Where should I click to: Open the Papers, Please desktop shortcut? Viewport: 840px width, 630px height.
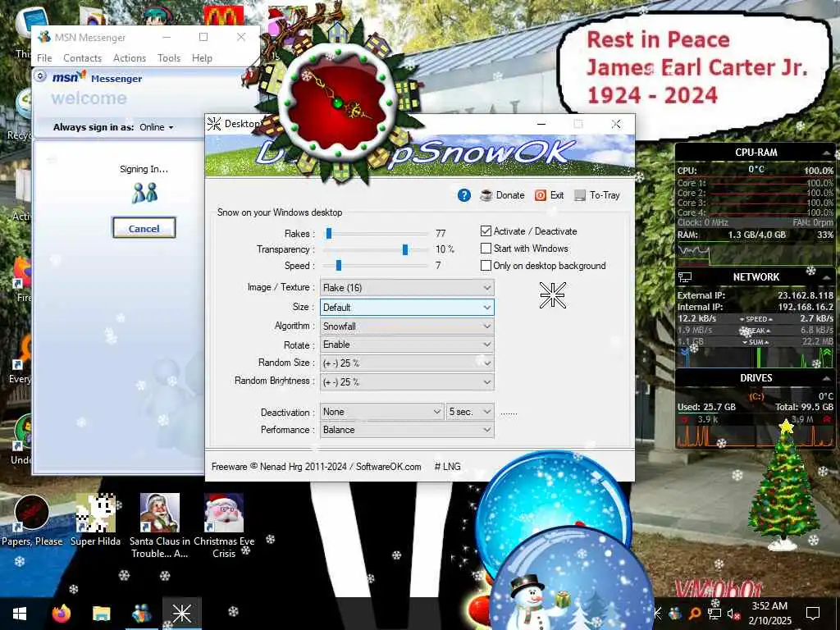click(x=32, y=520)
